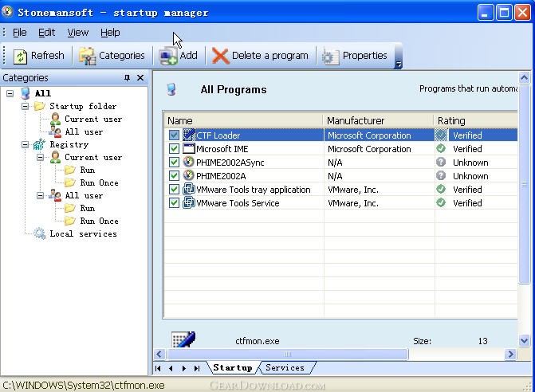Click the horizontal scrollbar left arrow
Viewport: 535px width, 392px height.
click(x=159, y=354)
